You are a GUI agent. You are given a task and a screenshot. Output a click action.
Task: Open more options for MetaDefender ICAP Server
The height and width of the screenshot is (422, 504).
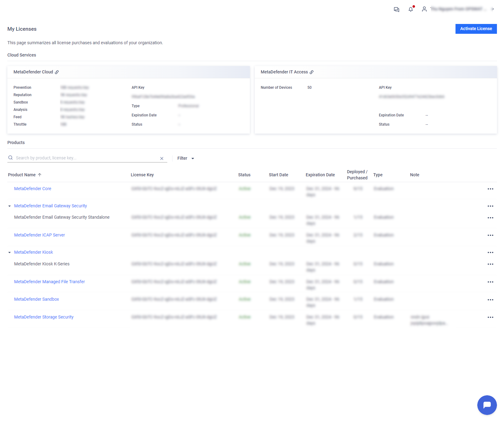490,235
